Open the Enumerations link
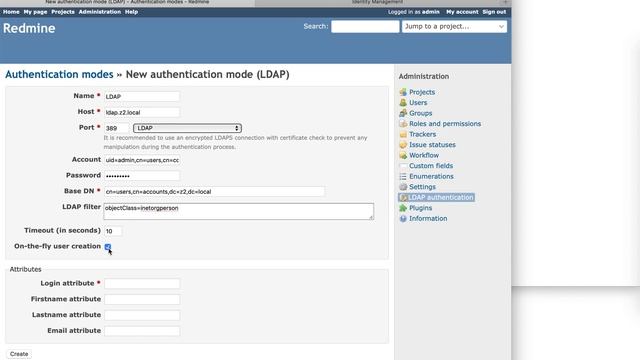 pos(431,176)
